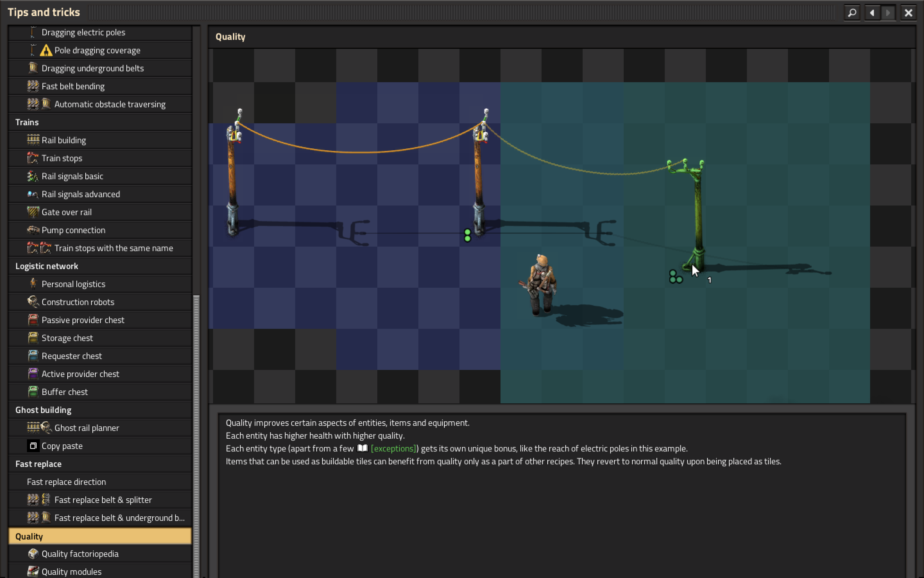Click the engineer character in the preview
Screen dimensions: 924x578
(x=539, y=285)
